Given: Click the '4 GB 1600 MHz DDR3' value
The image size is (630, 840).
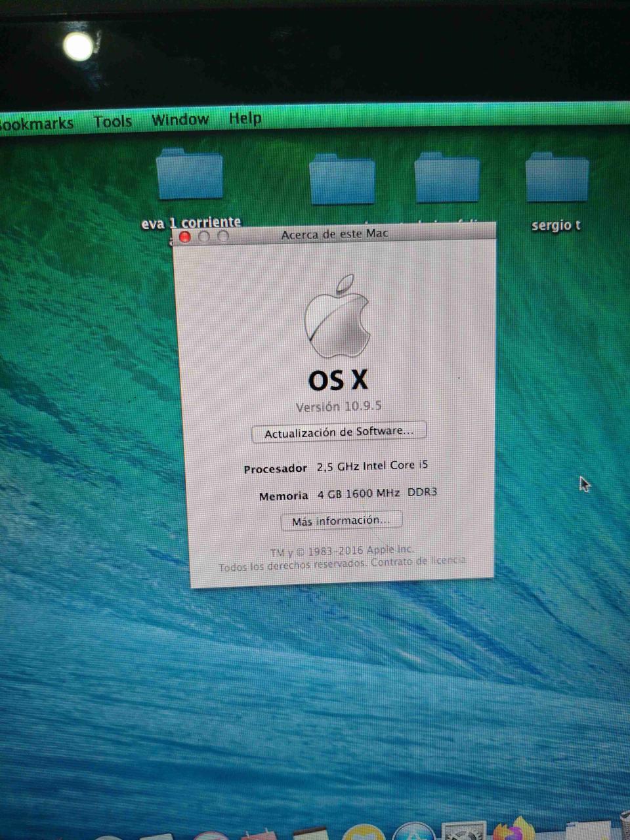Looking at the screenshot, I should pyautogui.click(x=377, y=493).
